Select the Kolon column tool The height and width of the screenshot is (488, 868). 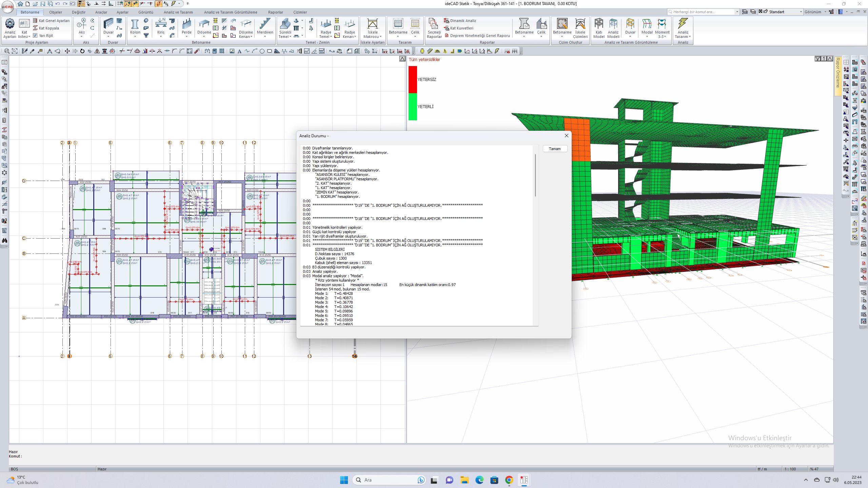(135, 24)
